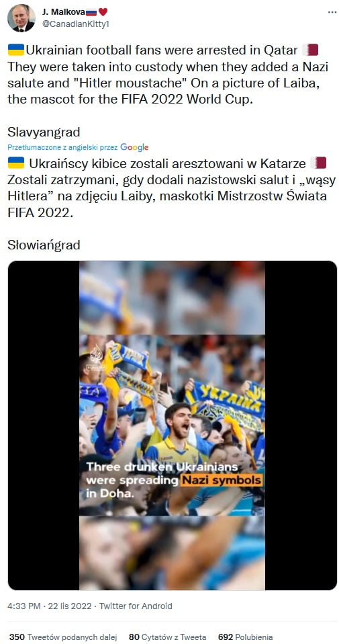The image size is (339, 644).
Task: Open the 'Twitter for Android' source link
Action: coord(136,606)
